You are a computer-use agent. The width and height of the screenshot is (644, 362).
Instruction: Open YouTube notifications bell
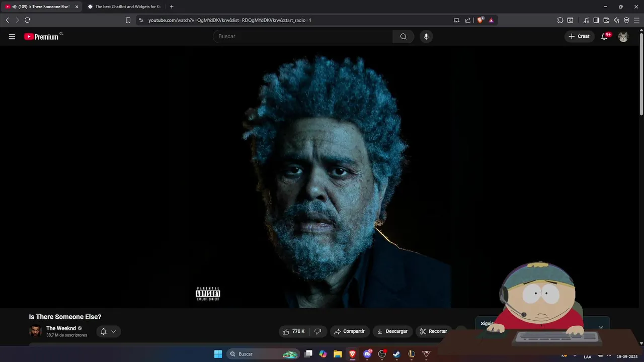[604, 36]
